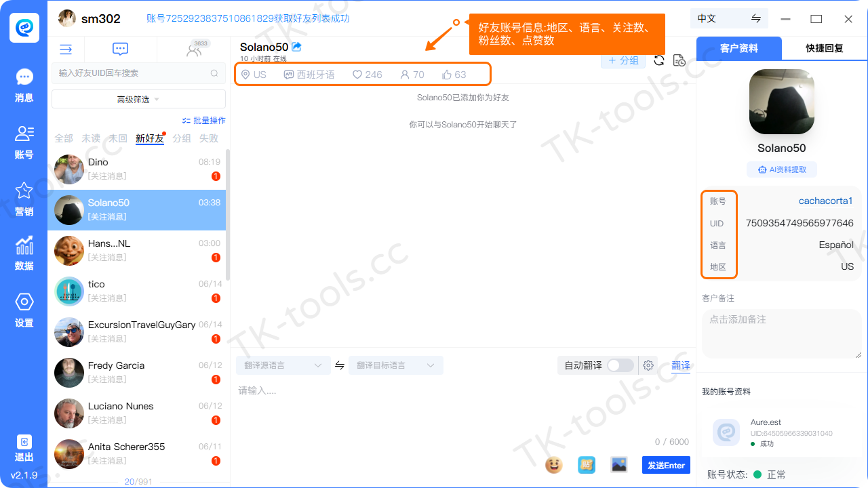Click the US location icon
868x488 pixels.
click(x=245, y=75)
